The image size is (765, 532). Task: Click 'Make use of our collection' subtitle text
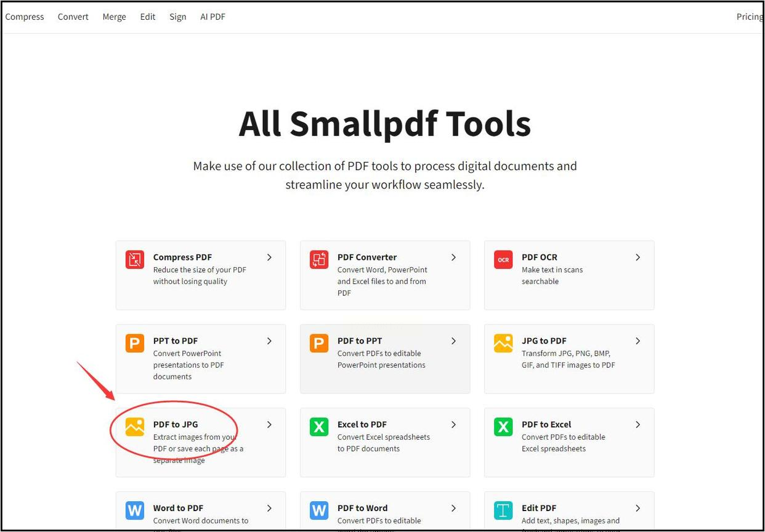point(385,175)
